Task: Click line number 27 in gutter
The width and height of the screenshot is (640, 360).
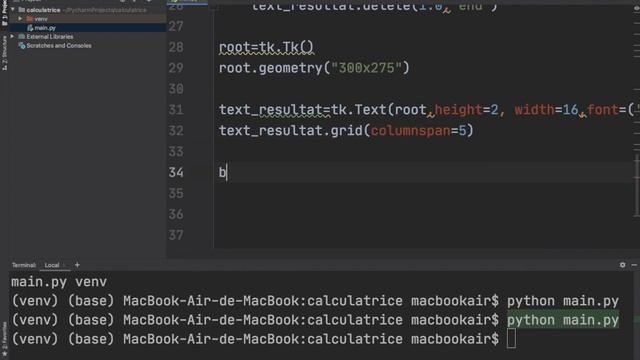Action: pyautogui.click(x=176, y=27)
